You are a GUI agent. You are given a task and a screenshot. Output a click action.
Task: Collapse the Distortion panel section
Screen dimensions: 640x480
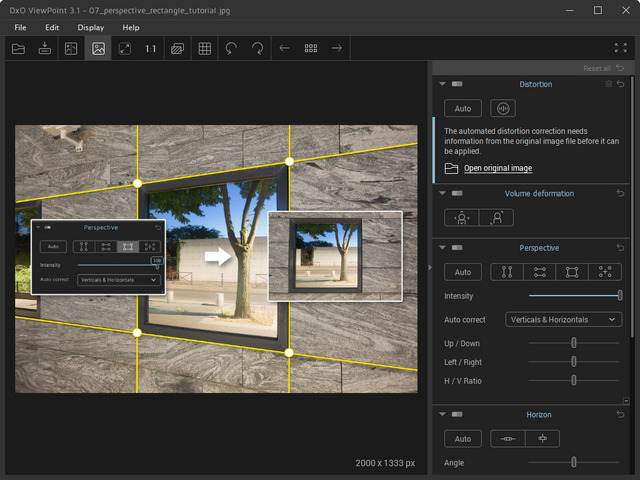click(442, 84)
